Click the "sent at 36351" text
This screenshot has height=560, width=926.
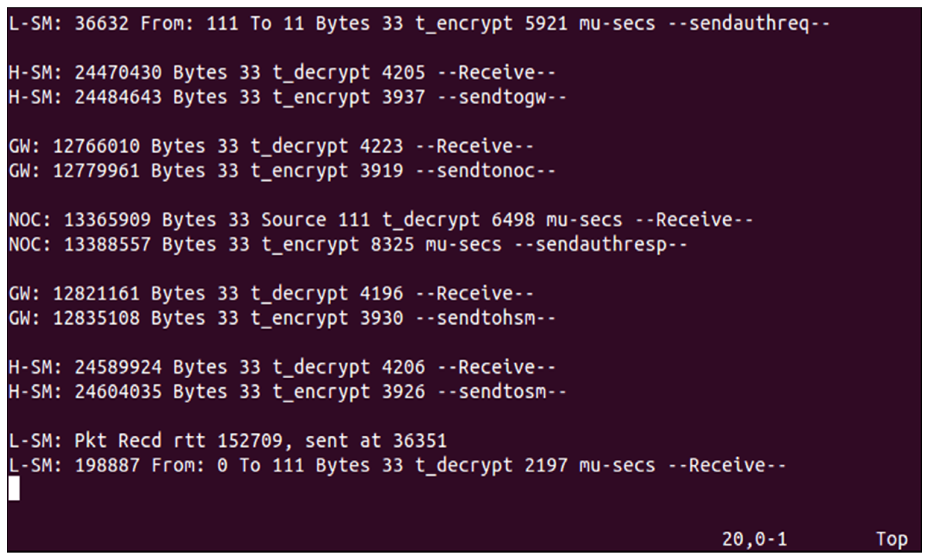(376, 440)
